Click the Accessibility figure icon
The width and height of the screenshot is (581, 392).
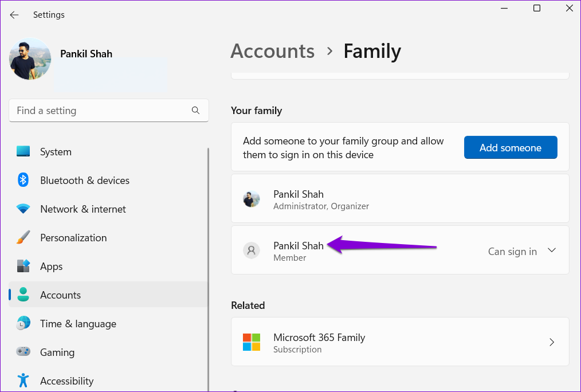(23, 381)
